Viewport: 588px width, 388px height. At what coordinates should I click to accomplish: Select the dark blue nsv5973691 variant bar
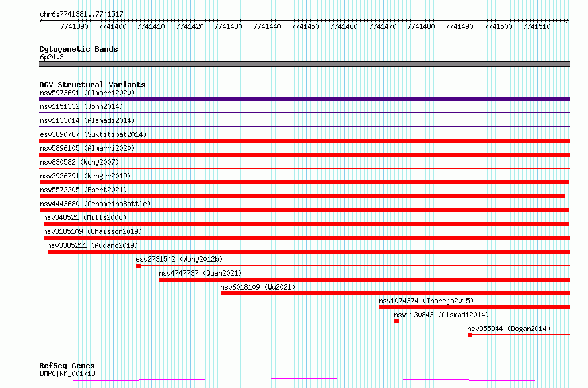click(304, 99)
